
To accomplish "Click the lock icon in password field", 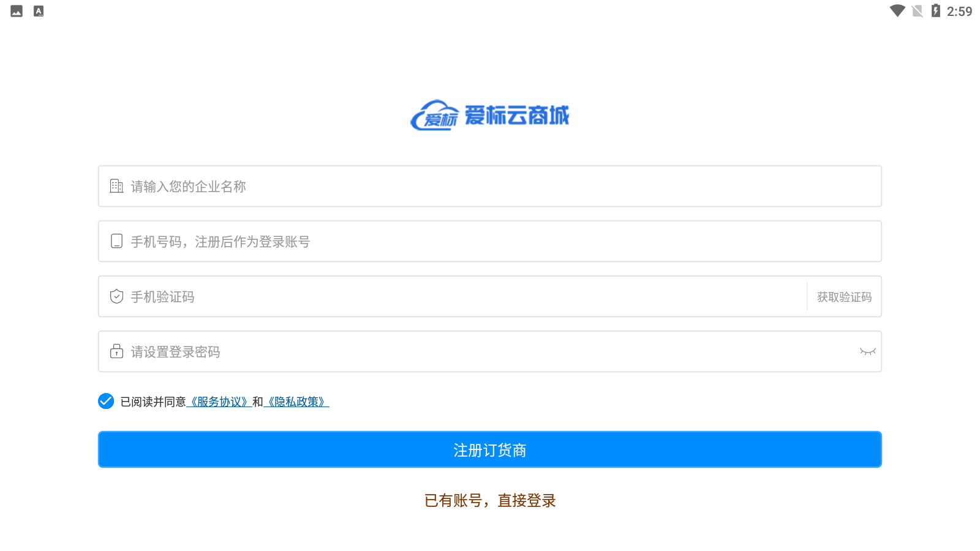I will pyautogui.click(x=116, y=351).
